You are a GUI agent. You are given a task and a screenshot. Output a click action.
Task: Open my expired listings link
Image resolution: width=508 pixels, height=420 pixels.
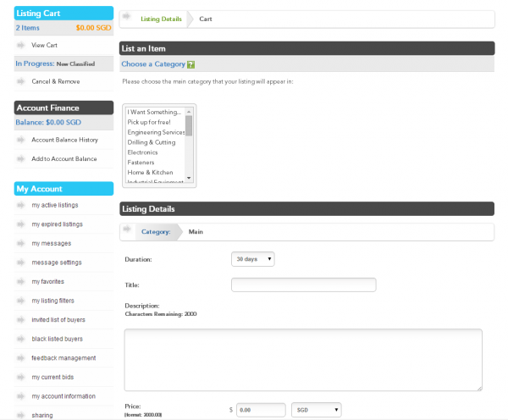(x=57, y=224)
